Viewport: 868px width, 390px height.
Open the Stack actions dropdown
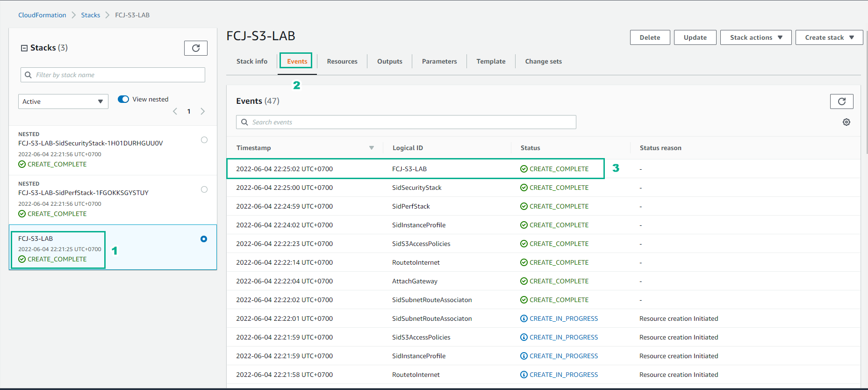coord(756,37)
